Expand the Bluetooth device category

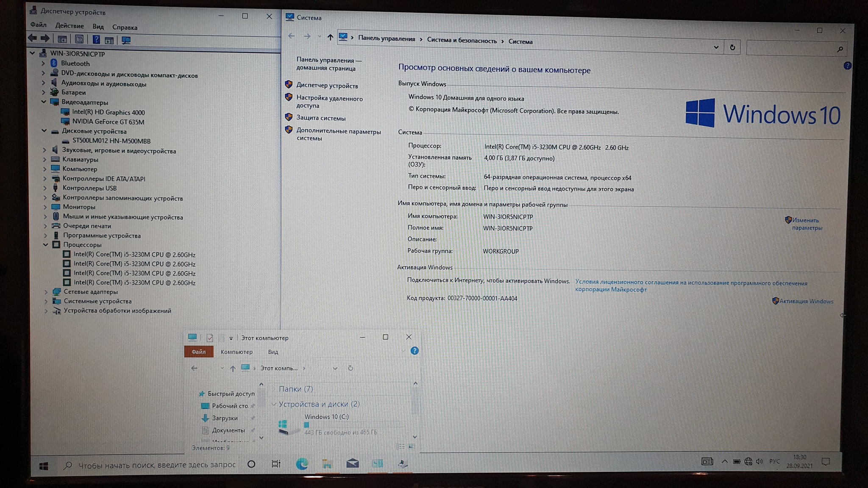43,63
